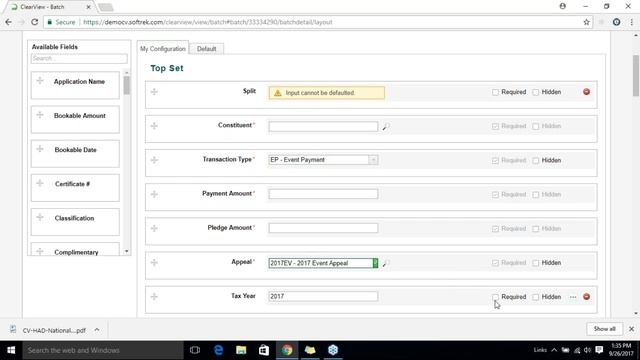Click Application Name field plus icon
The height and width of the screenshot is (360, 640).
(40, 81)
